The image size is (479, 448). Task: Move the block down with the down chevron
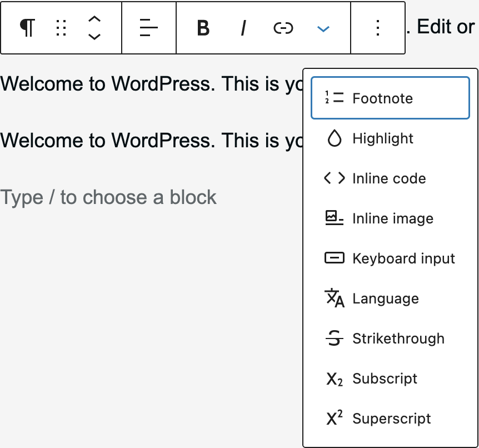point(94,37)
